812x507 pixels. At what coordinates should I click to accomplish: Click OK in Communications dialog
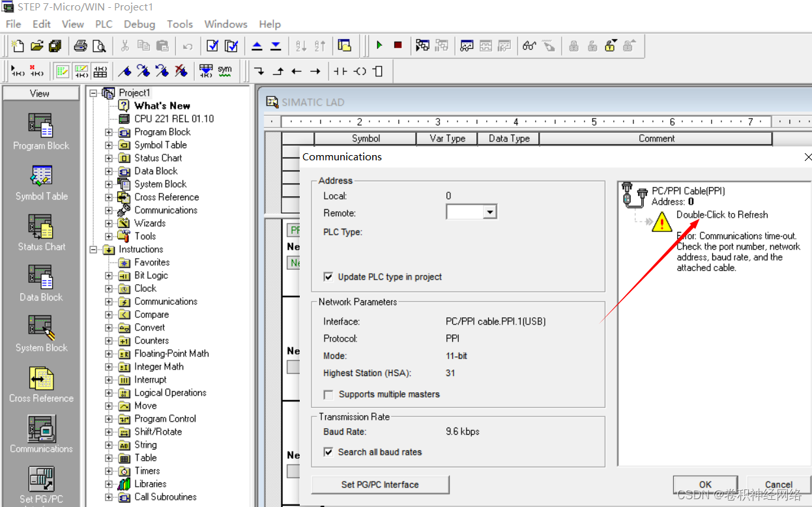pos(706,485)
